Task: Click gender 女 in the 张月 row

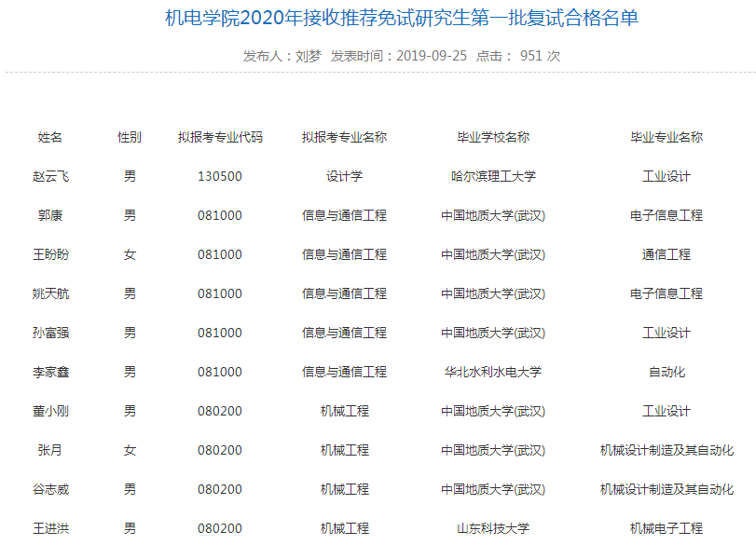Action: point(130,450)
